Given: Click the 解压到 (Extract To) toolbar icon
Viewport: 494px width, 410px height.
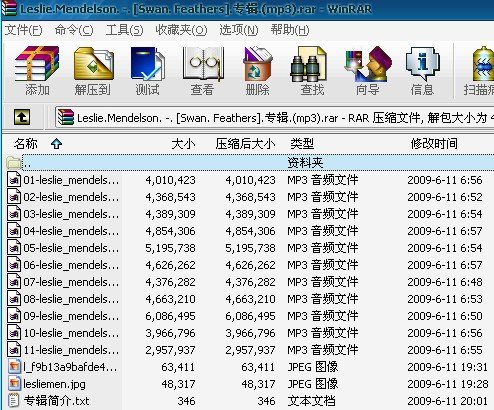Looking at the screenshot, I should coord(93,64).
